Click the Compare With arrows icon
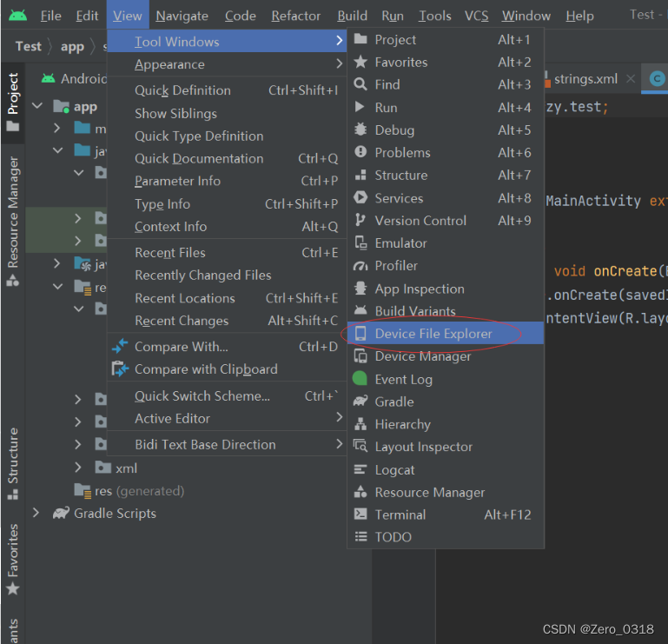This screenshot has height=644, width=668. click(120, 346)
